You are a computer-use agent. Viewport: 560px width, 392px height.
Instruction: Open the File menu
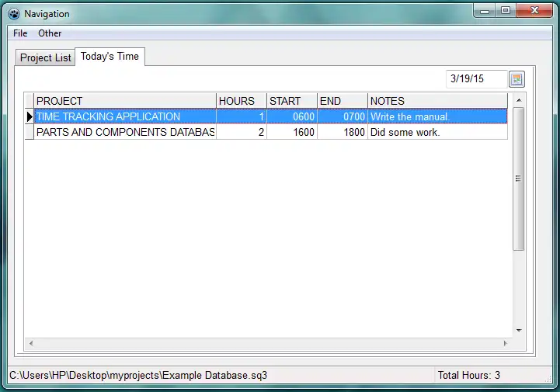coord(20,33)
